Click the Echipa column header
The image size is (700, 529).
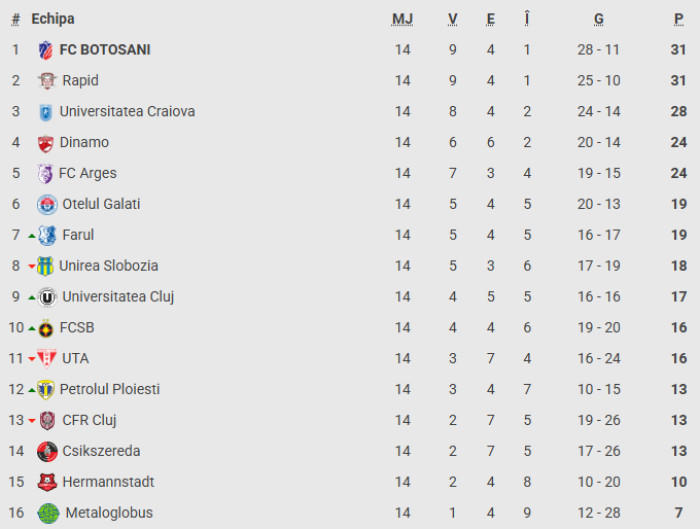pos(53,19)
